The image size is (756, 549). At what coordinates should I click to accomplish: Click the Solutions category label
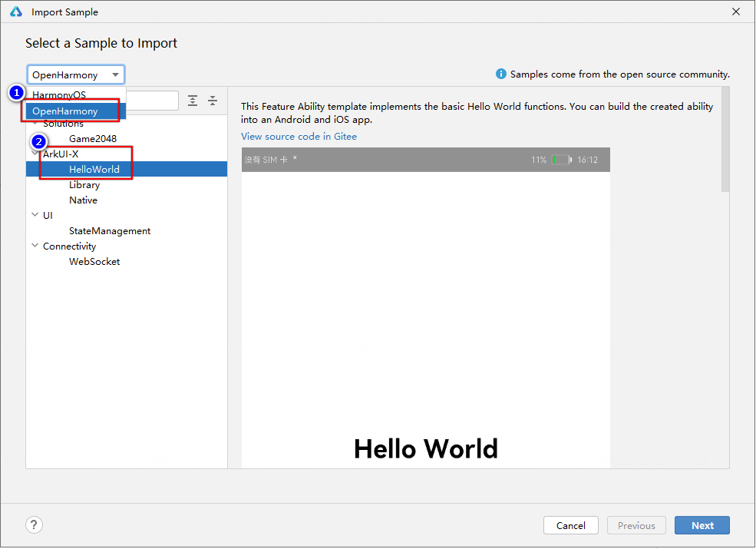point(63,124)
